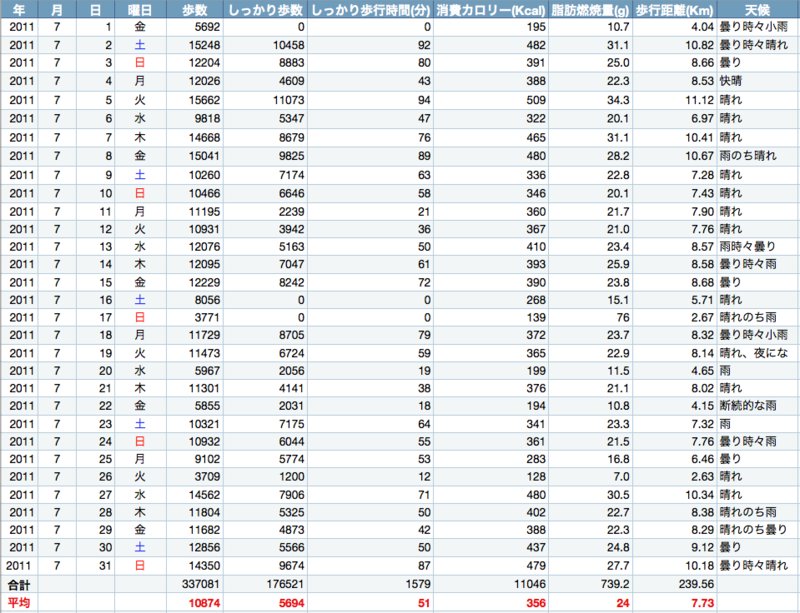Click the 曜日 column header

click(140, 10)
